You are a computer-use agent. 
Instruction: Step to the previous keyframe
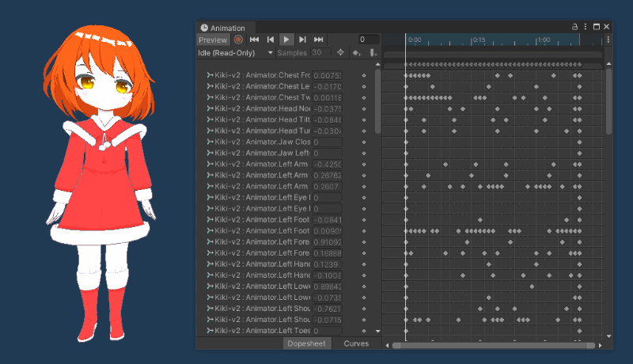(x=271, y=40)
